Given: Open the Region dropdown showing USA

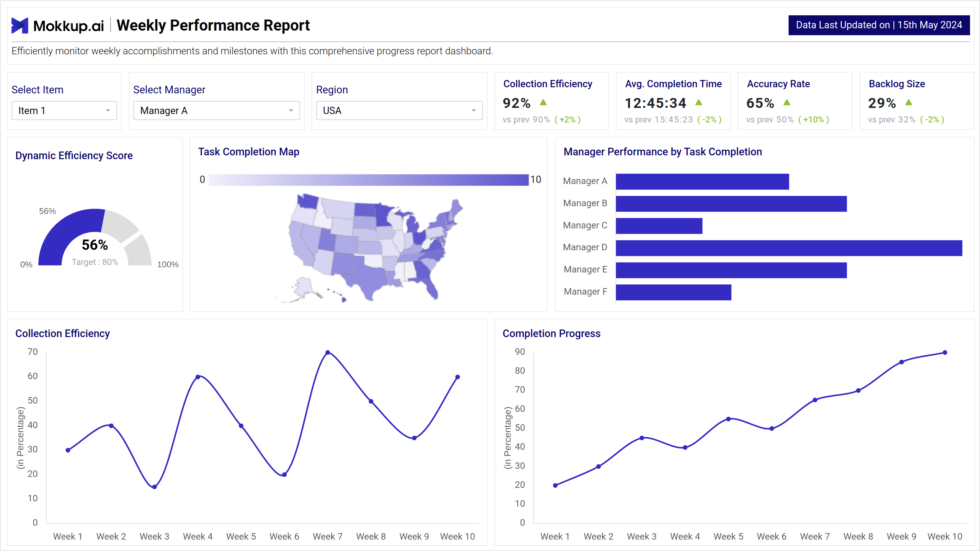Looking at the screenshot, I should tap(399, 111).
